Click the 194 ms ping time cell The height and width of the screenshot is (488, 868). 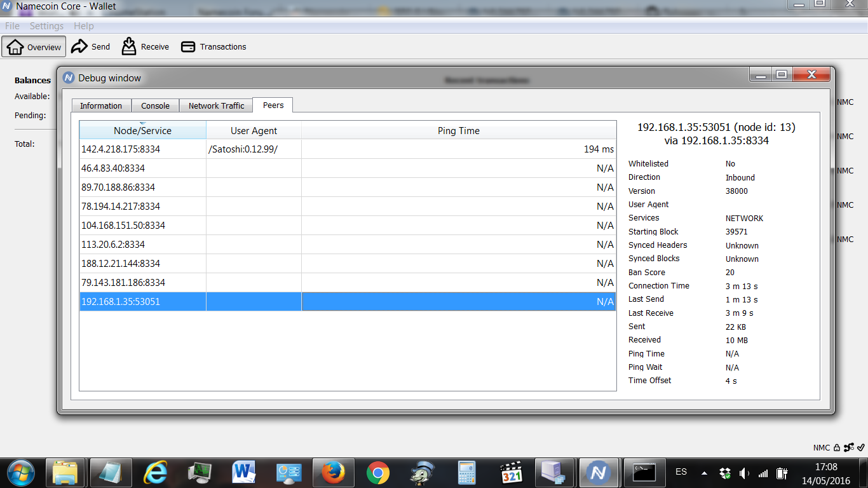459,149
